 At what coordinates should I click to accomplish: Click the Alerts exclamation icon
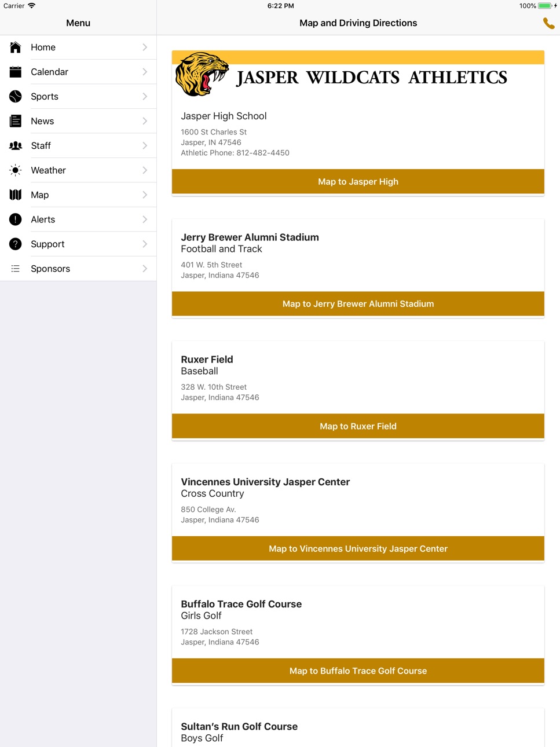(x=16, y=219)
